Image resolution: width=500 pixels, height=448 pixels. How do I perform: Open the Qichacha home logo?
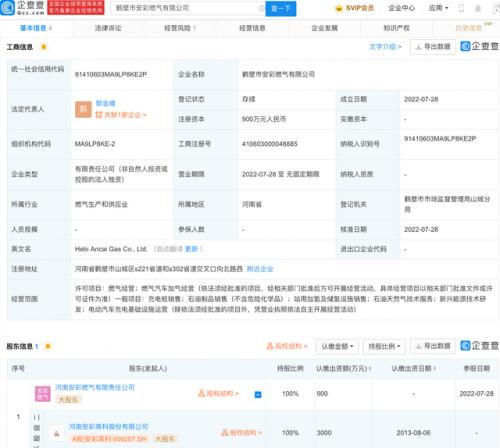point(22,8)
